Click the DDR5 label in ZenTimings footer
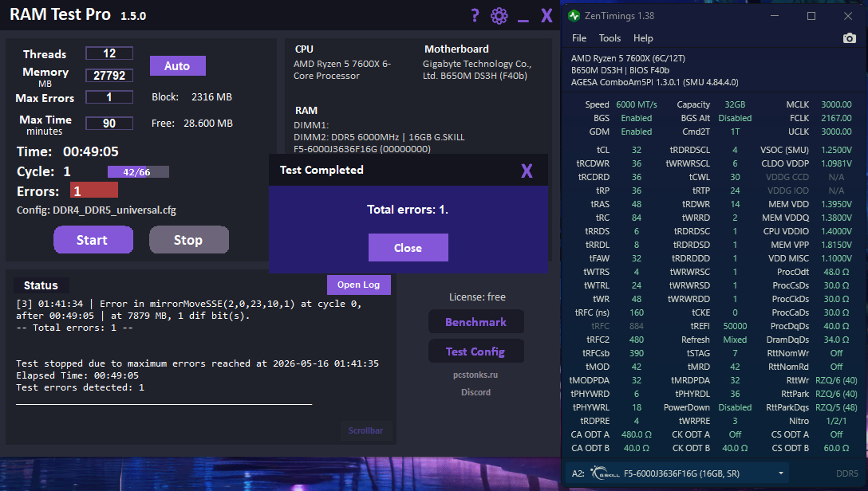868x491 pixels. coord(847,473)
